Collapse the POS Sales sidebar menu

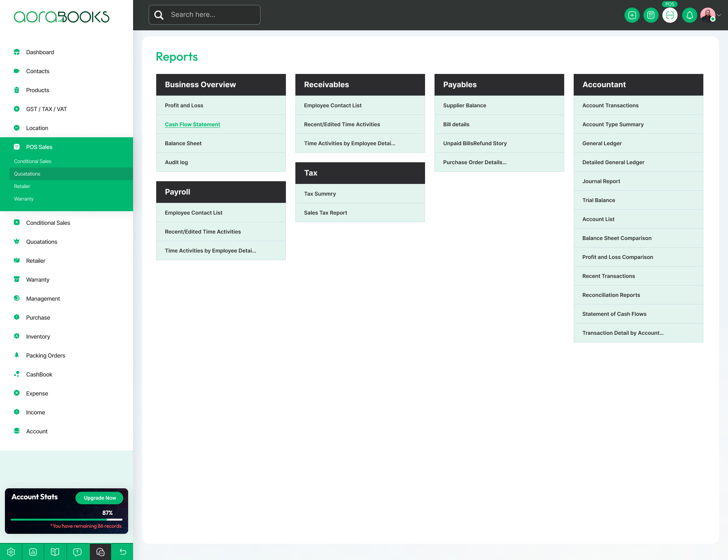[39, 147]
